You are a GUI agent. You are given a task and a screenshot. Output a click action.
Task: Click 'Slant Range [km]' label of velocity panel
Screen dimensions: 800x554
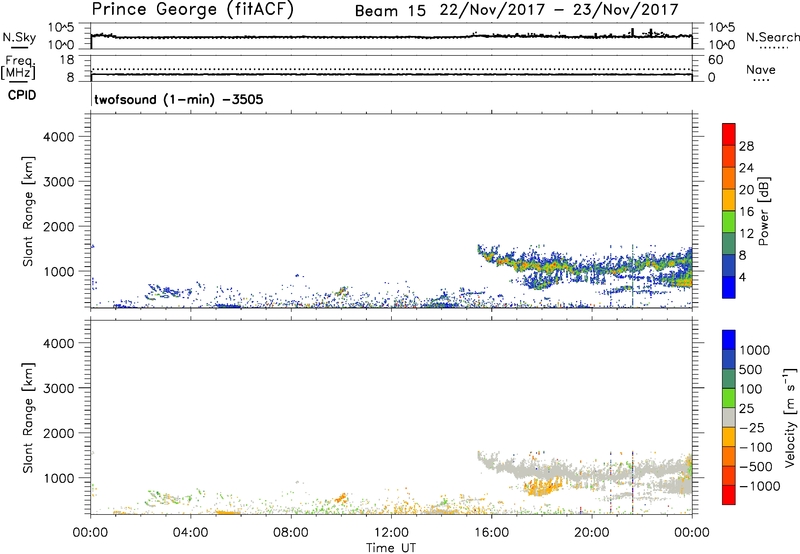[28, 418]
